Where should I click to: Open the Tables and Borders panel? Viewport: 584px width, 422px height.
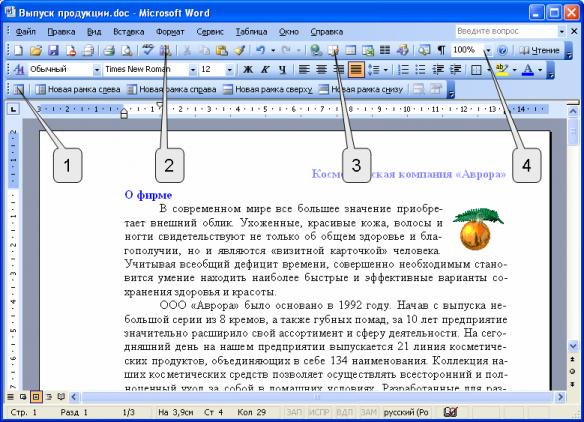pyautogui.click(x=334, y=50)
